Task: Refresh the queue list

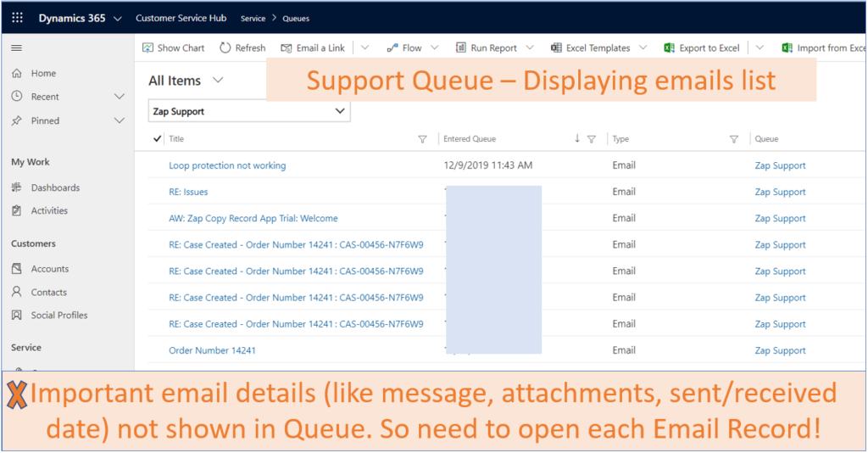Action: tap(242, 48)
